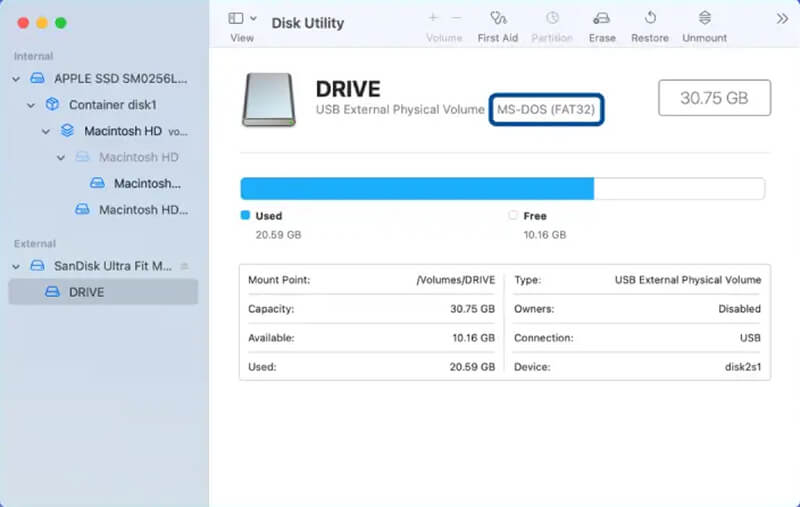
Task: Click the Disk Utility window title
Action: (x=308, y=23)
